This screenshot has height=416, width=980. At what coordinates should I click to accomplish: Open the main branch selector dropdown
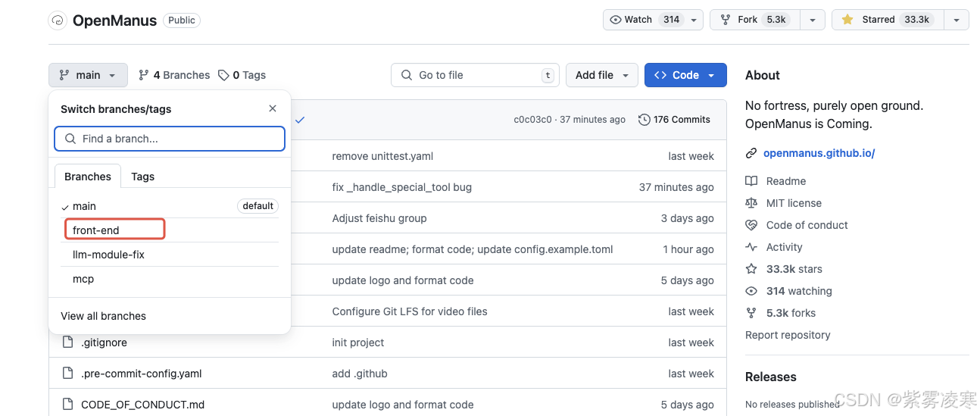(x=88, y=75)
